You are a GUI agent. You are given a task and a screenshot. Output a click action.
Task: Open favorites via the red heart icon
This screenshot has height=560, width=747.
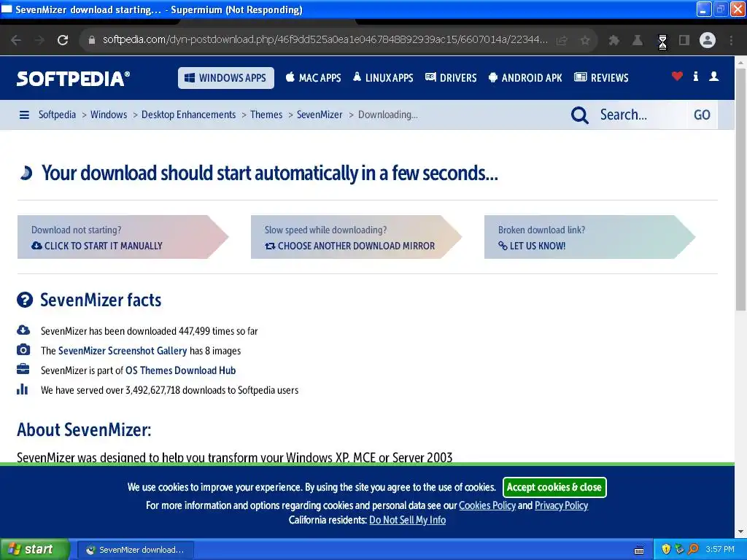[x=677, y=76]
